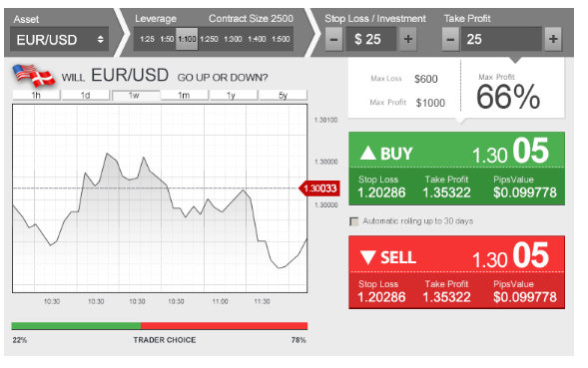
Task: Switch chart to 1h timeframe tab
Action: (x=36, y=95)
